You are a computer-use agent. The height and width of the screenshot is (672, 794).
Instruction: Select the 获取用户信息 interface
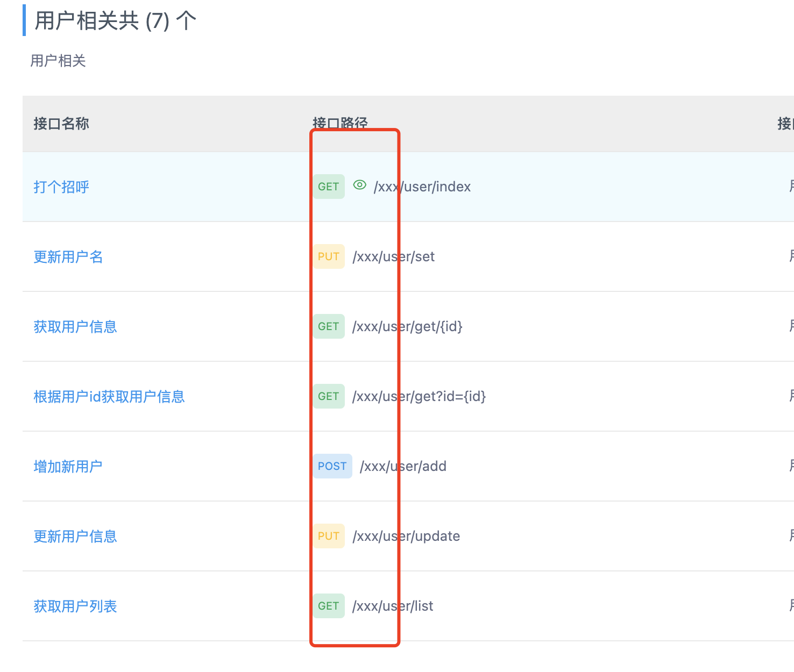(x=75, y=327)
